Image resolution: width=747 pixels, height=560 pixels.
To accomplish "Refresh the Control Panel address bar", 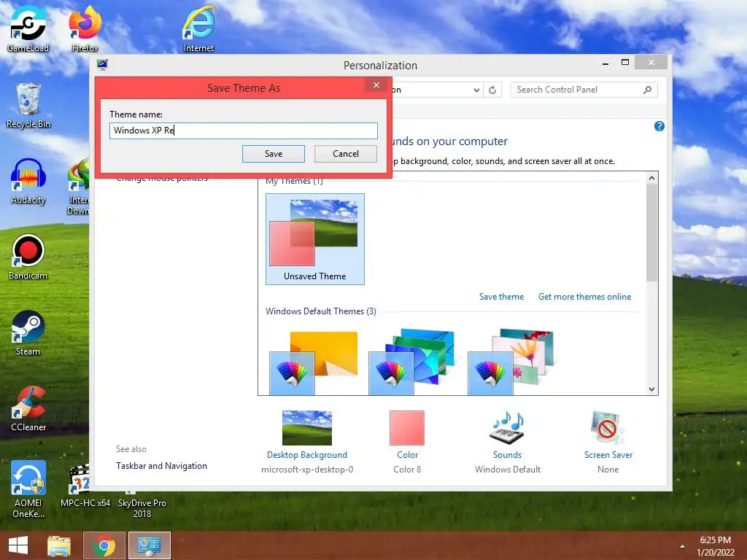I will pos(492,90).
